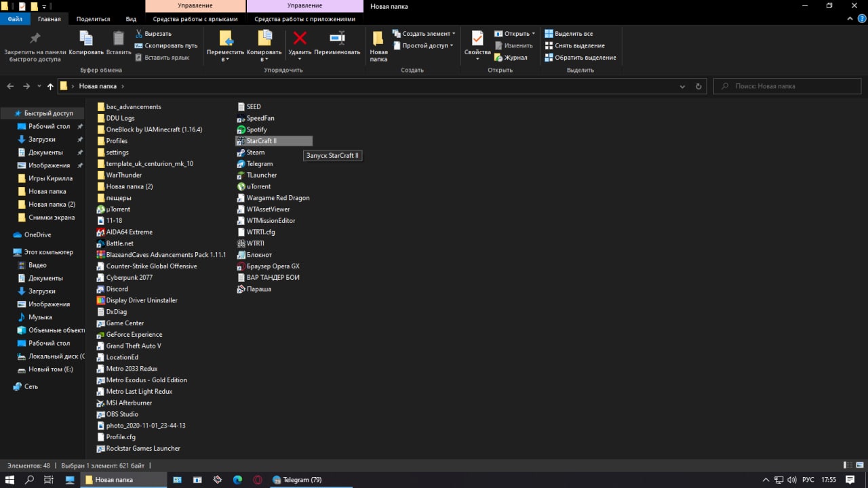The width and height of the screenshot is (868, 488).
Task: Select the Discord shortcut in file list
Action: tap(117, 289)
